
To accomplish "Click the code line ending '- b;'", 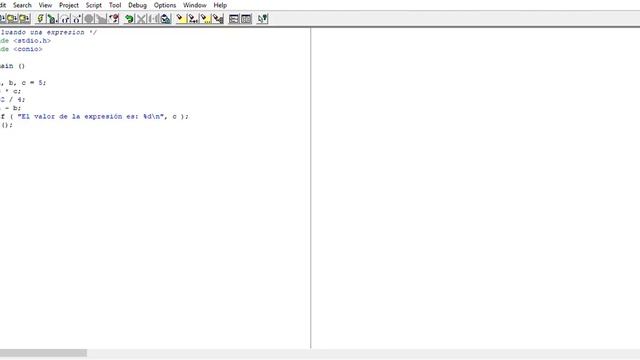I will [x=11, y=108].
